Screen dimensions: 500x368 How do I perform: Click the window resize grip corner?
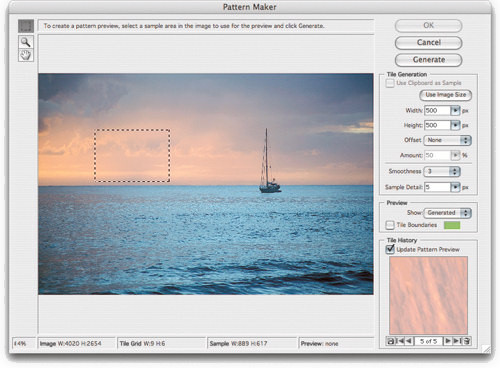[487, 349]
